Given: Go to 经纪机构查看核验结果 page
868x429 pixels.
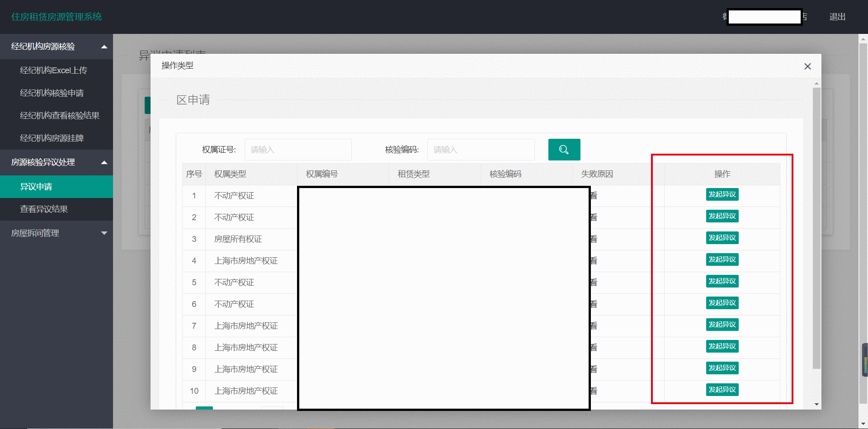Looking at the screenshot, I should click(x=59, y=116).
